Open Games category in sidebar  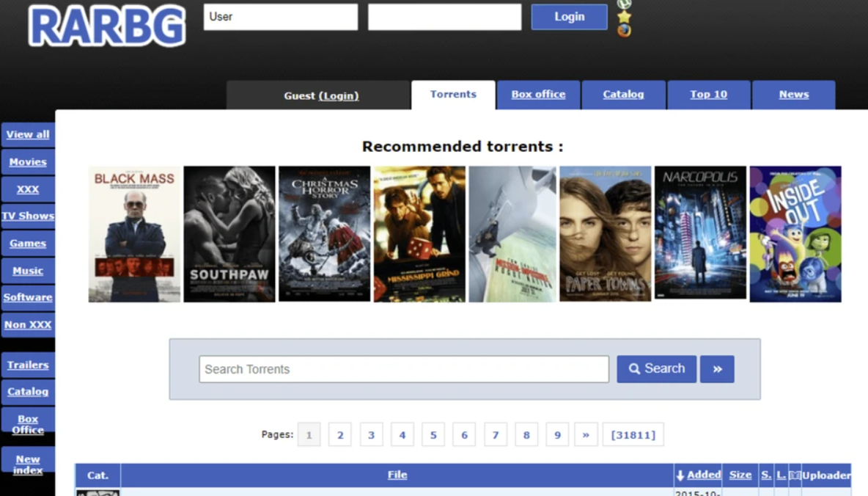(x=28, y=244)
